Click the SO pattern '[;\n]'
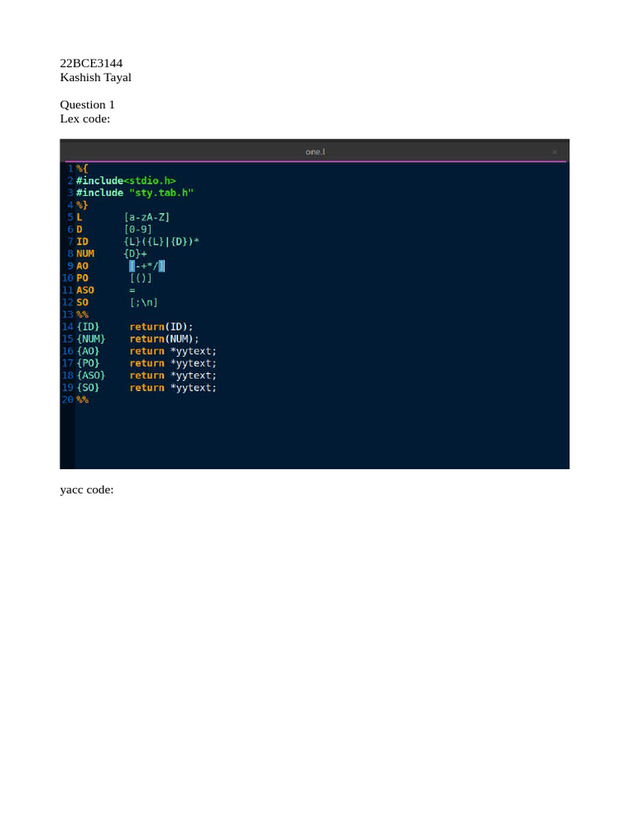 coord(144,302)
